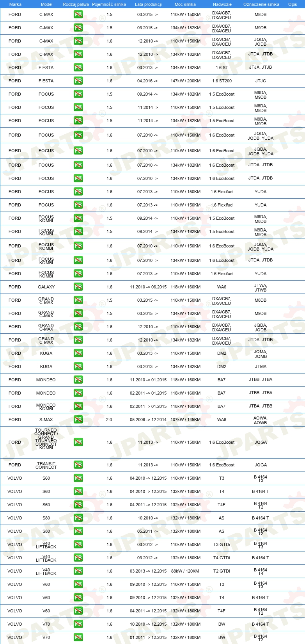Click the fuel icon in the VOLVO S80 10.2010 row
This screenshot has width=305, height=644.
(x=78, y=518)
